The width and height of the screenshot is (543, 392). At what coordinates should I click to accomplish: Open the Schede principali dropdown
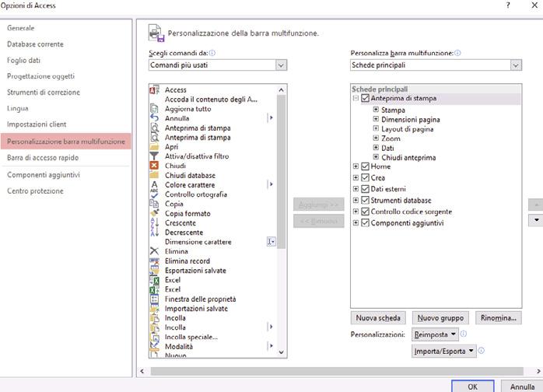coord(516,65)
